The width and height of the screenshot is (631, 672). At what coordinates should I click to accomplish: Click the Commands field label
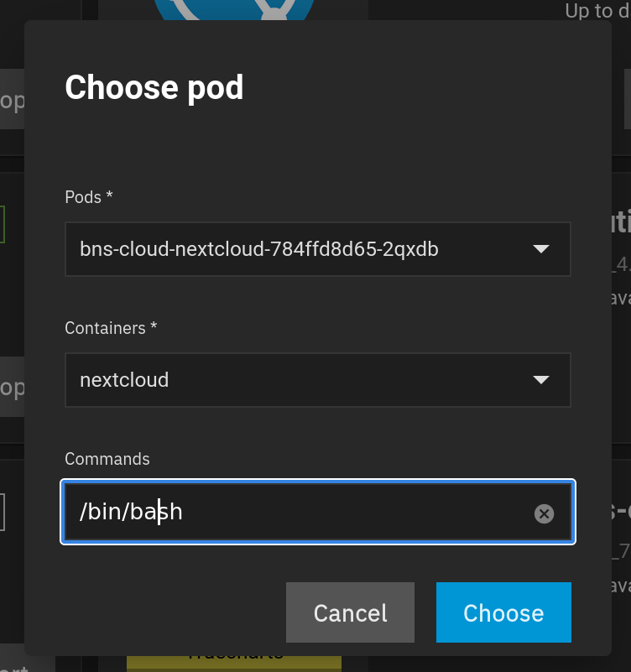[107, 459]
